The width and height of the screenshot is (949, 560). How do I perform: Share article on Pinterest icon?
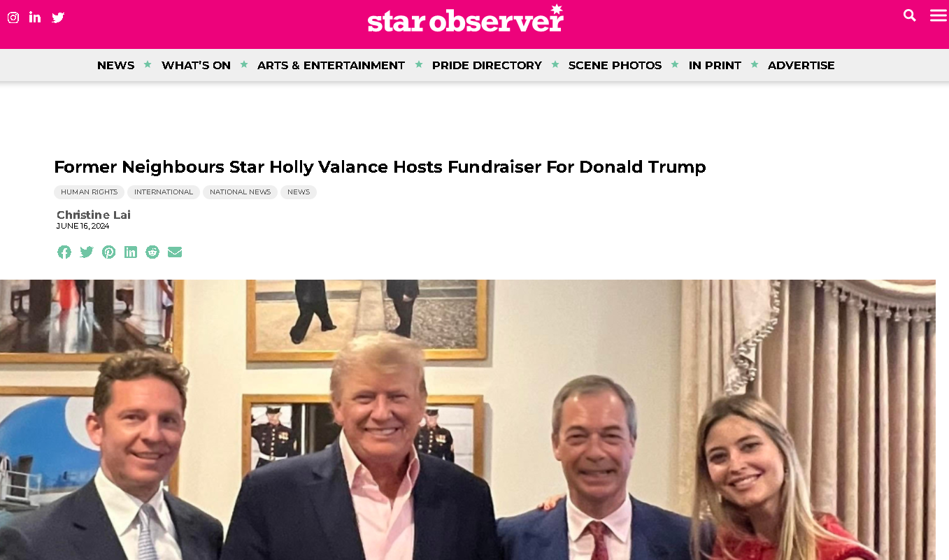[x=108, y=252]
